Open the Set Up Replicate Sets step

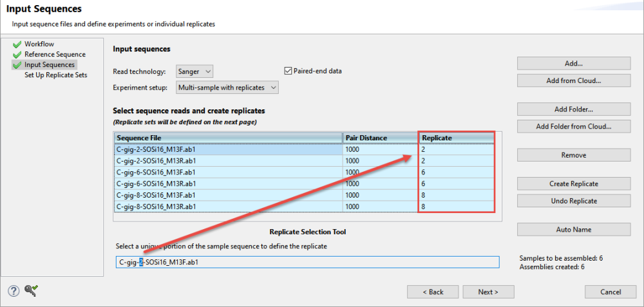(56, 75)
